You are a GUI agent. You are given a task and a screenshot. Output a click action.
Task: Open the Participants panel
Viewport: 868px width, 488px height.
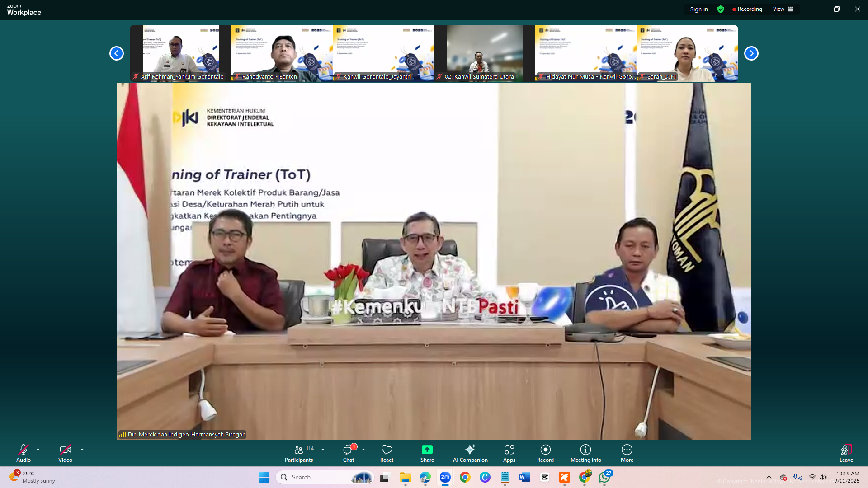point(298,453)
